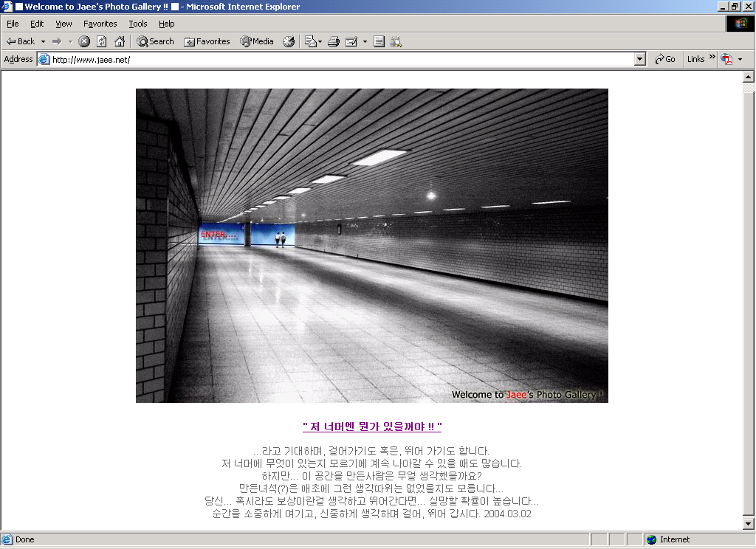Open the Search sidebar
The width and height of the screenshot is (756, 549).
coord(155,41)
